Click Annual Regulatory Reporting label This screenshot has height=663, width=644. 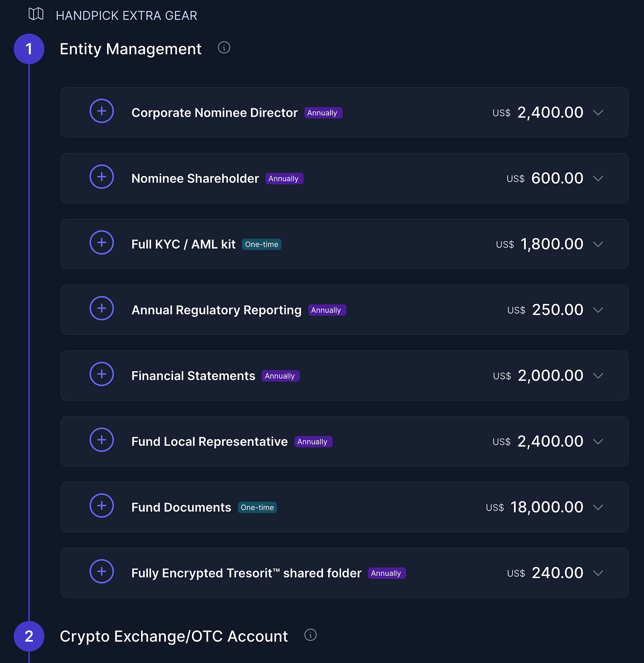click(x=216, y=310)
